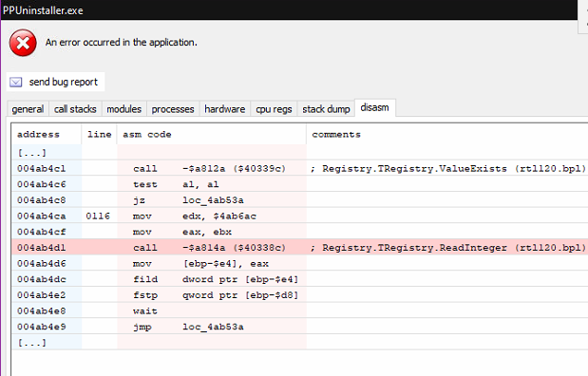The image size is (588, 376).
Task: Open the processes tab
Action: tap(173, 109)
